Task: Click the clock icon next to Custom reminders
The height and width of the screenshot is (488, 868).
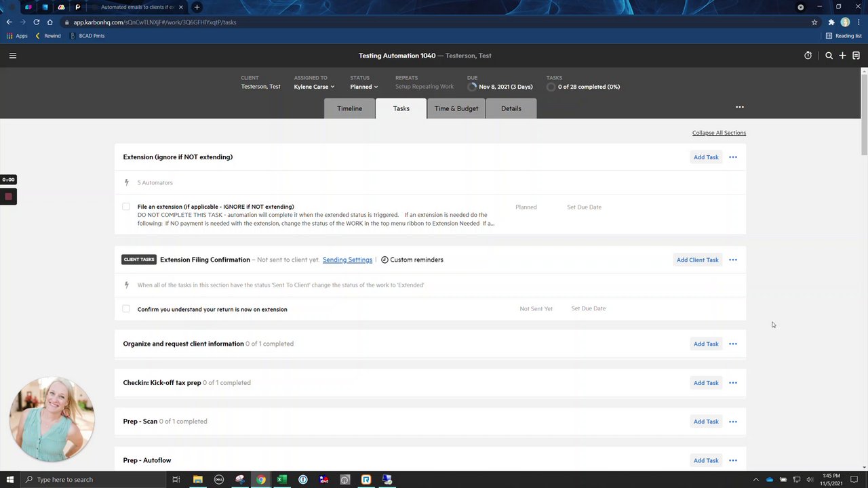Action: click(x=384, y=260)
